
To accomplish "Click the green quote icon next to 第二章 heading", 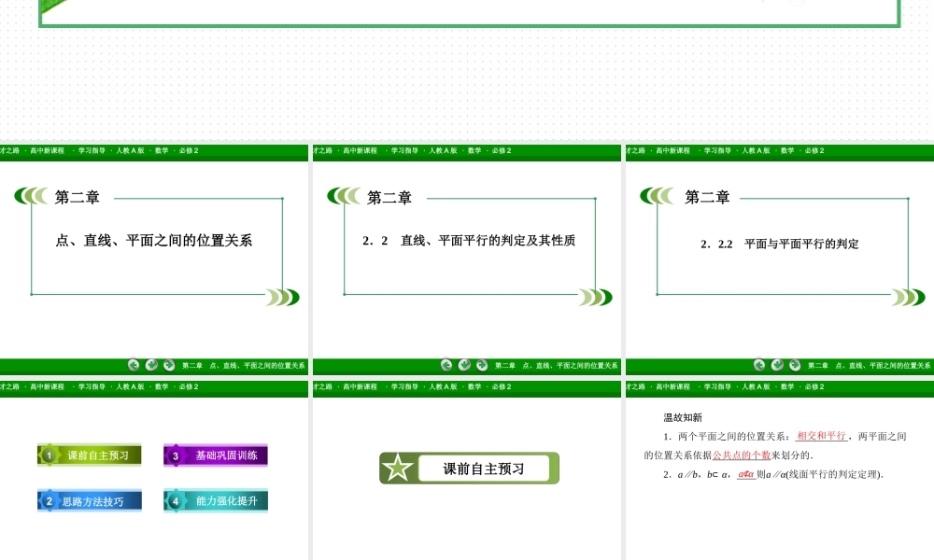I will (x=28, y=196).
